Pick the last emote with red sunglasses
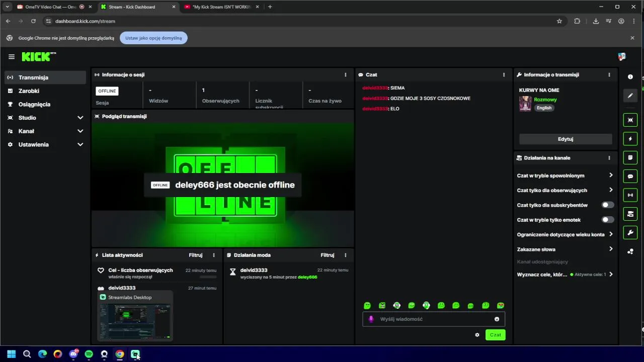The image size is (644, 362). 501,305
